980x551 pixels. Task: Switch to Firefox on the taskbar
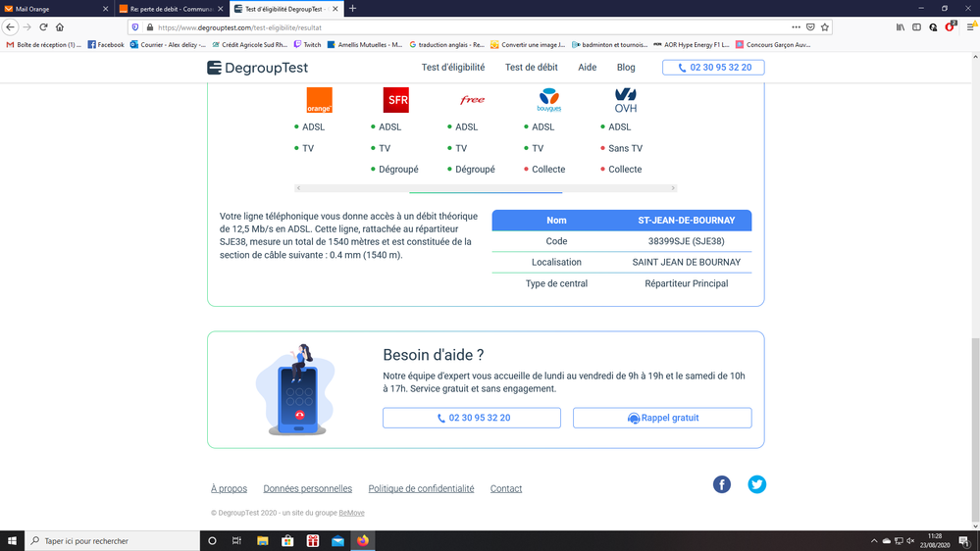(363, 540)
